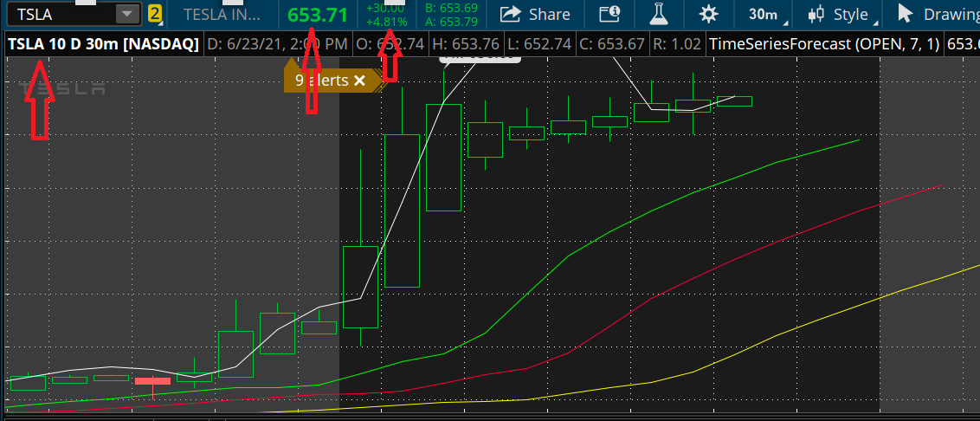Screen dimensions: 980x421
Task: Open the TSLA symbol dropdown arrow
Action: coord(127,14)
